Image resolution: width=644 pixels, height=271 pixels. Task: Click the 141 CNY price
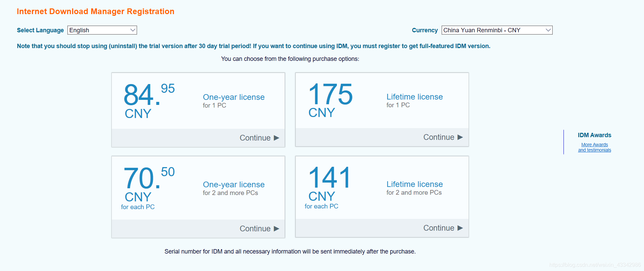(x=330, y=184)
